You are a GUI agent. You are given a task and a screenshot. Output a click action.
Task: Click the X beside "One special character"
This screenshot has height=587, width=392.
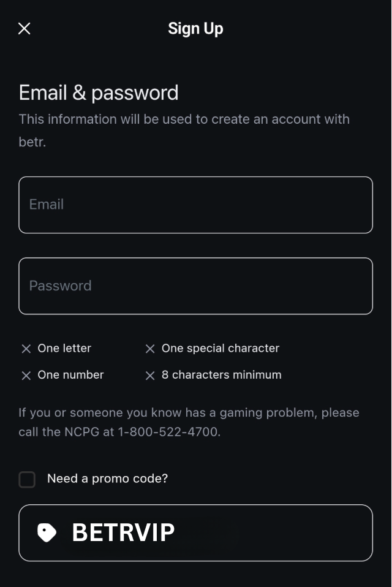pos(150,349)
